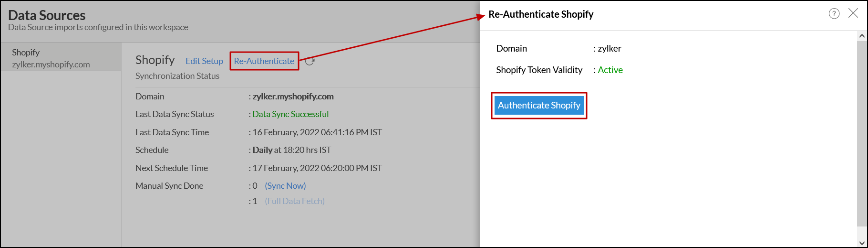Click the green Active token status
This screenshot has width=868, height=248.
pos(610,70)
